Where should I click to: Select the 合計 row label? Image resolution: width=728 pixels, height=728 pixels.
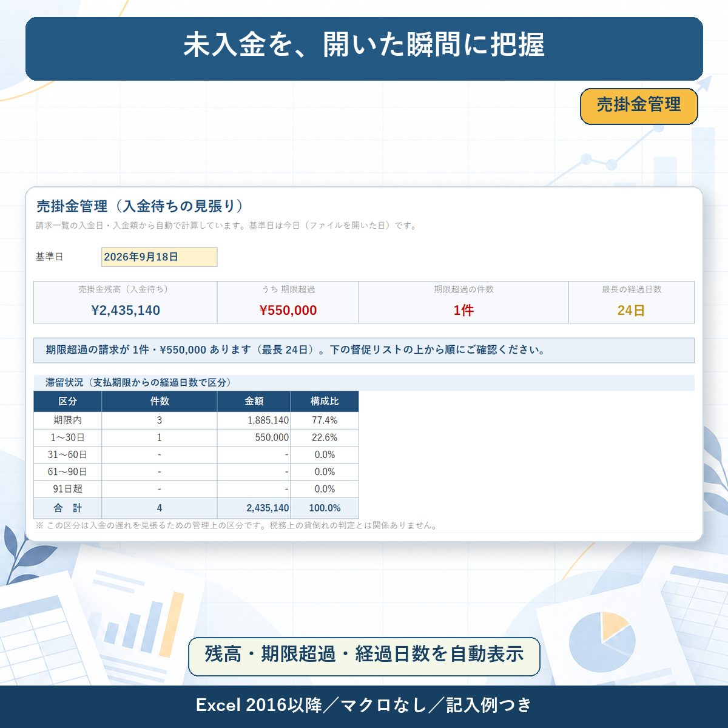point(67,508)
